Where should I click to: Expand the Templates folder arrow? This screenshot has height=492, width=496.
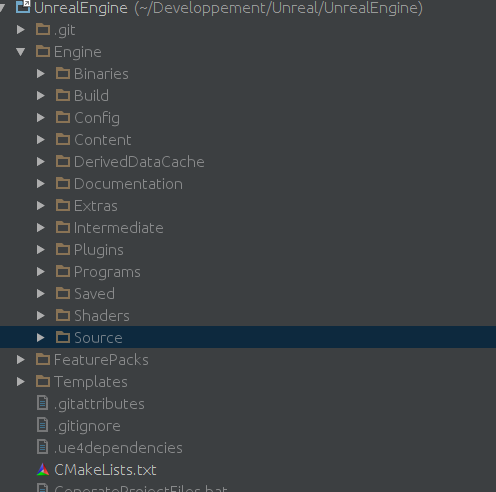[21, 381]
